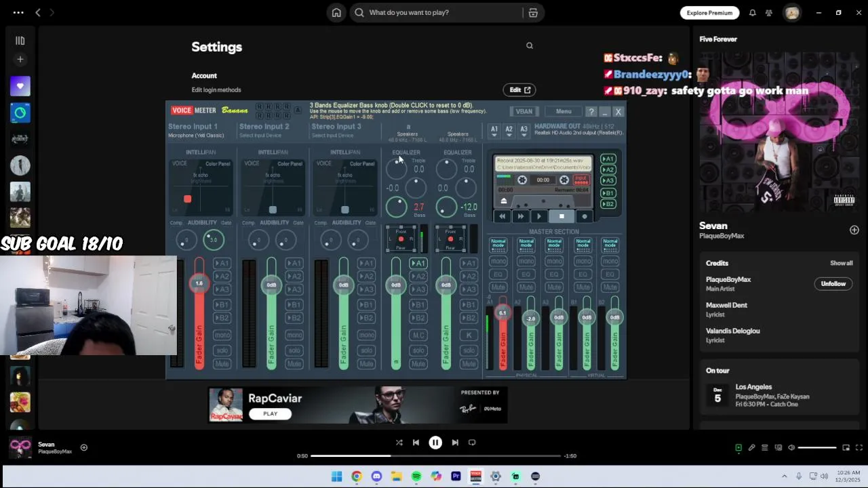868x488 pixels.
Task: Change Normal mode on master A1 bus
Action: pos(498,245)
